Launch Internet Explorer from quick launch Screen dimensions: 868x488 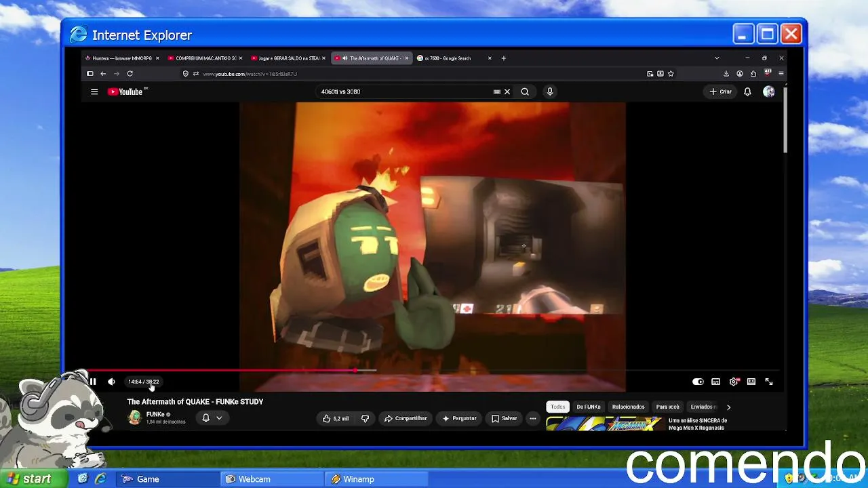coord(100,479)
